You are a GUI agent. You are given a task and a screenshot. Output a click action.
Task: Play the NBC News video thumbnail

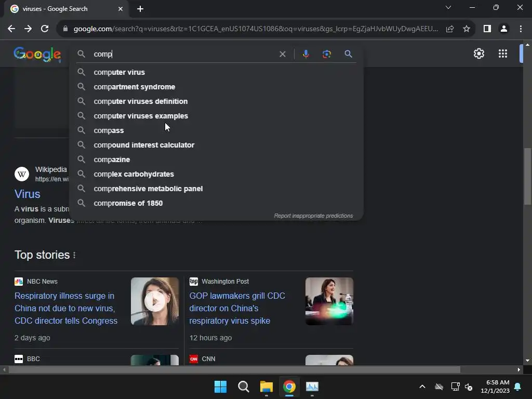(x=155, y=301)
